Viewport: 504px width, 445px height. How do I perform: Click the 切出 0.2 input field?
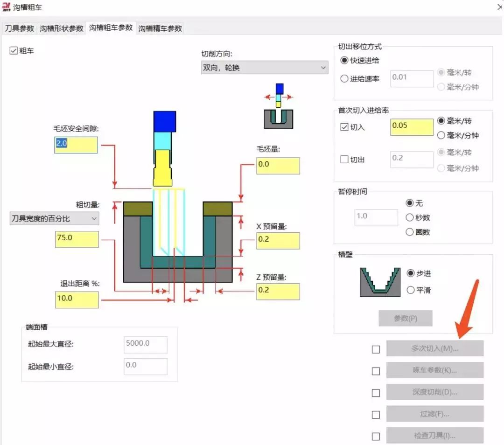click(412, 160)
